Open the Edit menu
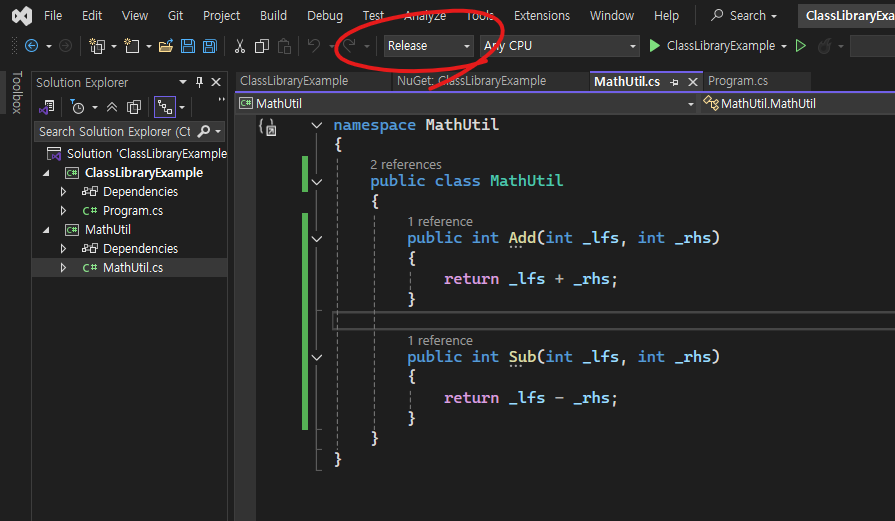Screen dimensions: 895x521 [92, 15]
